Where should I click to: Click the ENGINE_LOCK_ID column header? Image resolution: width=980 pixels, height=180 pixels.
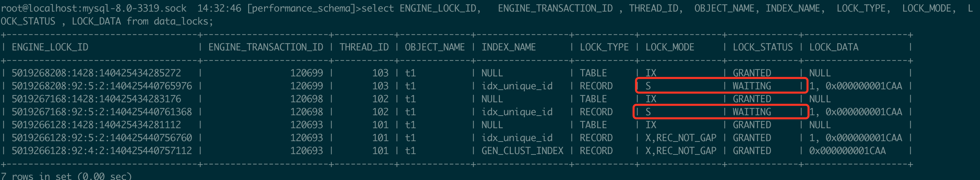(50, 47)
